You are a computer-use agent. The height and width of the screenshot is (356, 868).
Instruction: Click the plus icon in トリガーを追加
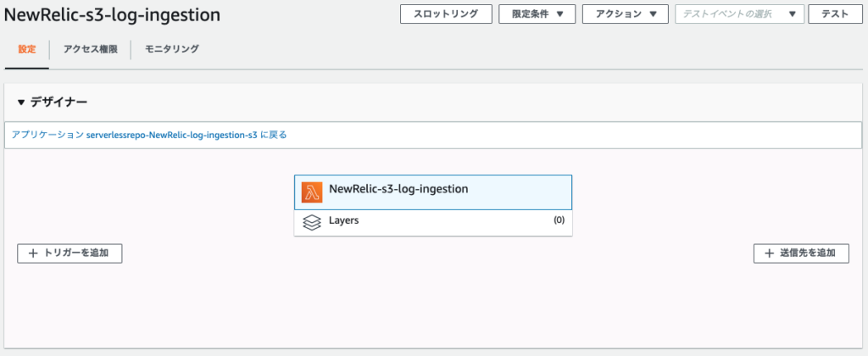pyautogui.click(x=33, y=253)
